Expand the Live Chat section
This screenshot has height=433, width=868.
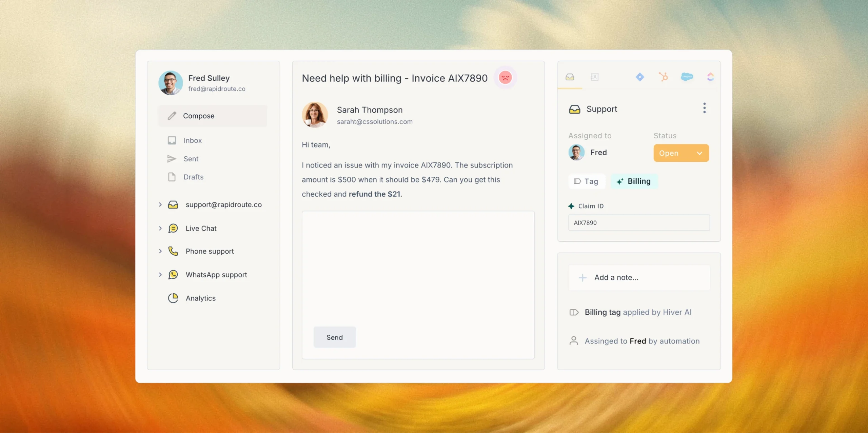point(160,228)
